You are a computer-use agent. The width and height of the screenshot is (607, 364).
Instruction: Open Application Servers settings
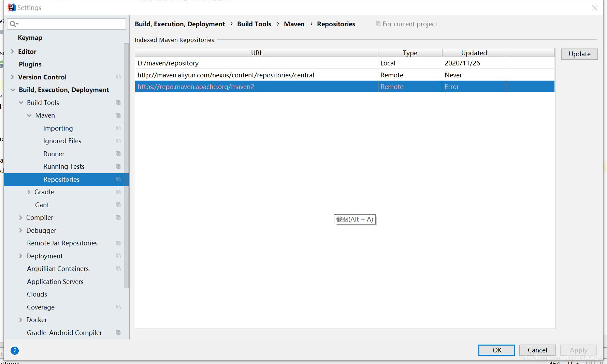click(x=55, y=282)
